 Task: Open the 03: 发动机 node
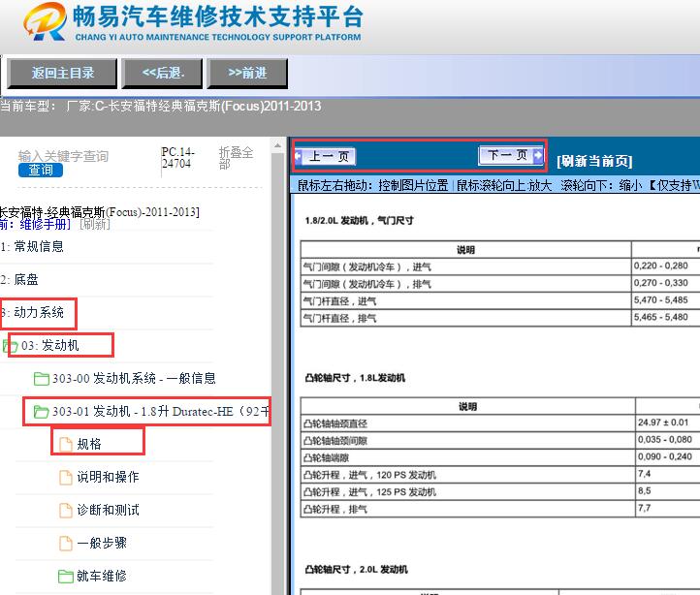point(50,346)
